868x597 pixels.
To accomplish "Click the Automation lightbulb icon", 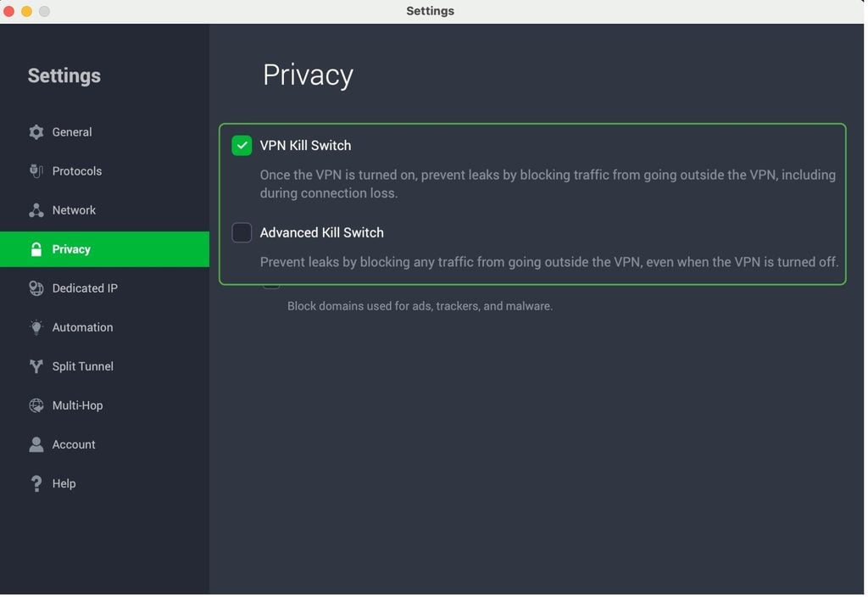I will tap(36, 328).
